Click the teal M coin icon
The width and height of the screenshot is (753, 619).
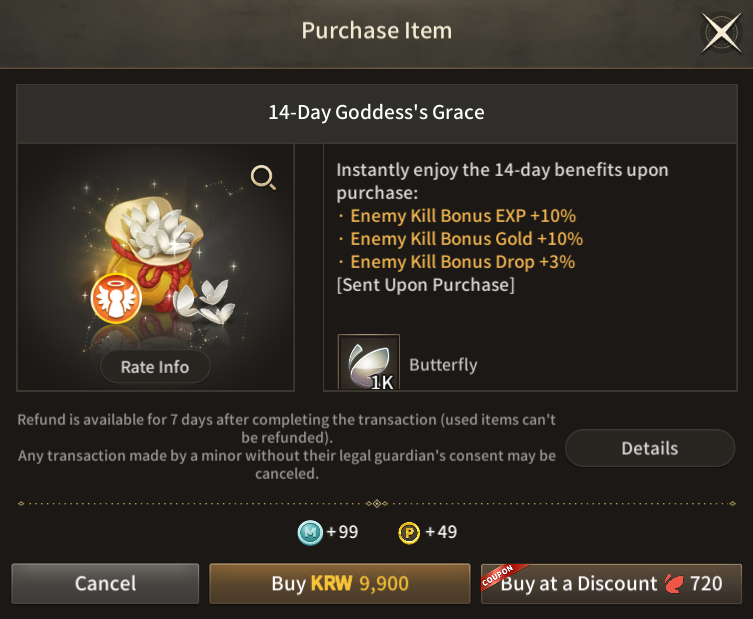coord(310,532)
